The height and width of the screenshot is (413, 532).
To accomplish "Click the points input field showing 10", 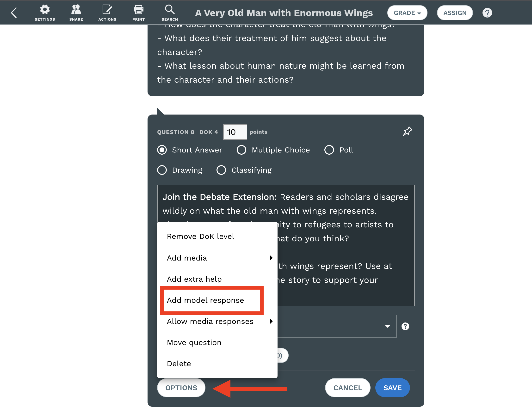I will tap(235, 132).
